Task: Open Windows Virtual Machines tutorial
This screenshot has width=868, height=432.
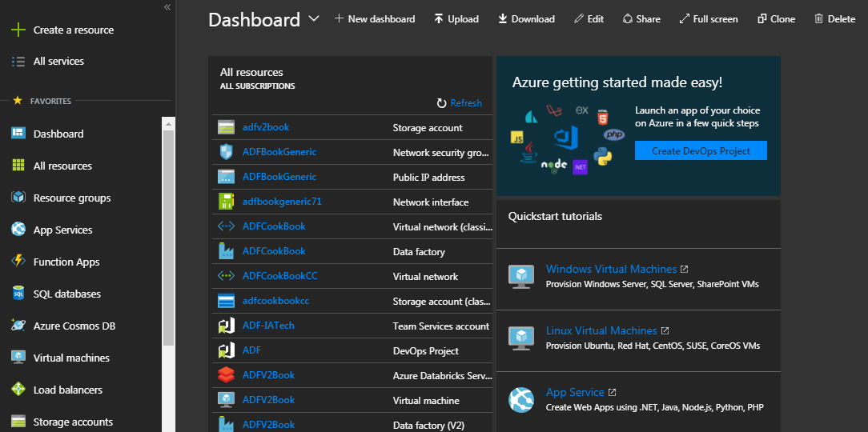Action: pyautogui.click(x=611, y=269)
